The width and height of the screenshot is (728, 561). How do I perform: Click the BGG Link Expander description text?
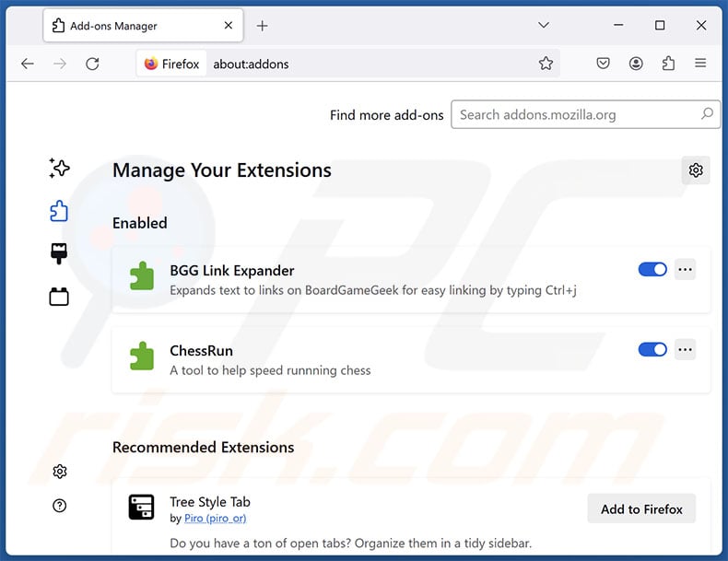click(x=373, y=290)
